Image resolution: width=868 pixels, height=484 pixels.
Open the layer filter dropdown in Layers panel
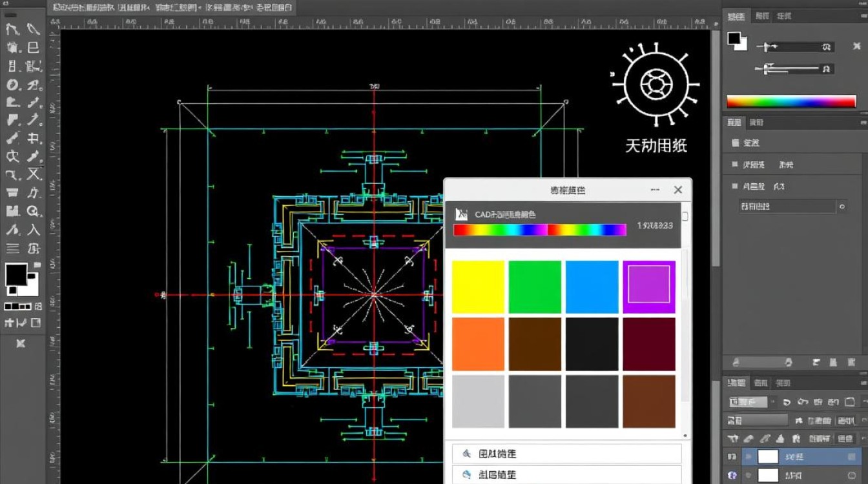point(748,402)
